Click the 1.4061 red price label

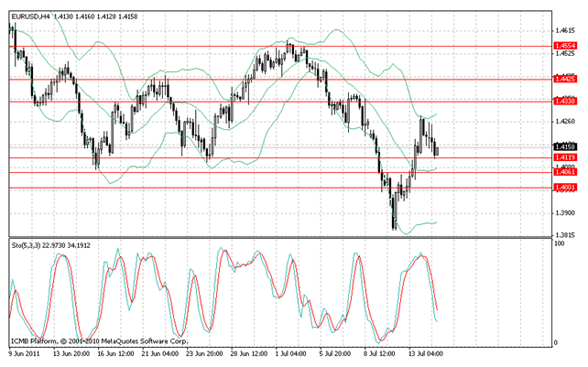coord(565,172)
